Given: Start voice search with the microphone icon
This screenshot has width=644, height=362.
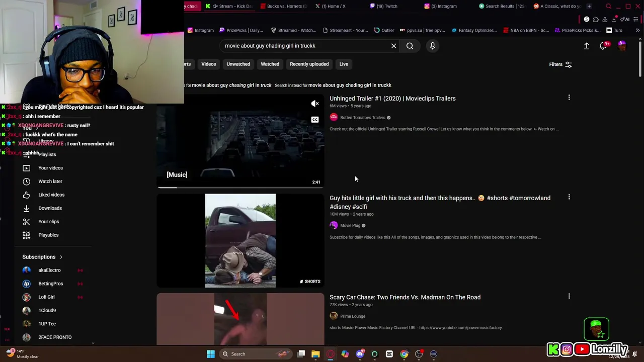Looking at the screenshot, I should click(432, 46).
